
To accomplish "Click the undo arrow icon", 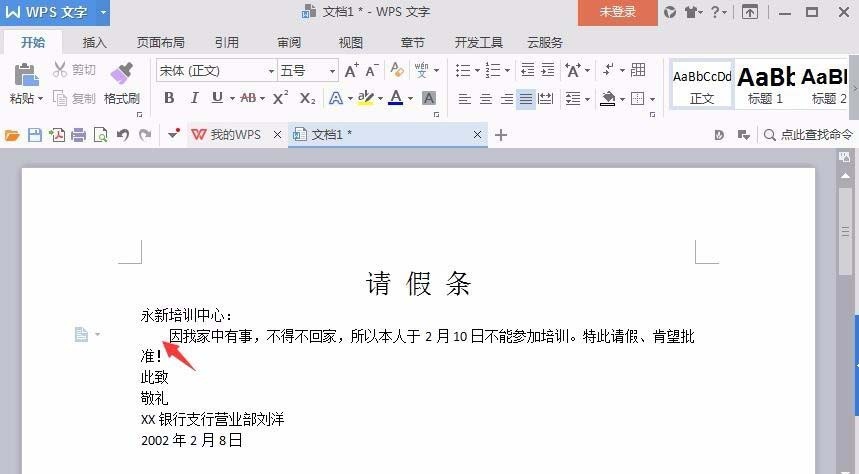I will coord(123,135).
